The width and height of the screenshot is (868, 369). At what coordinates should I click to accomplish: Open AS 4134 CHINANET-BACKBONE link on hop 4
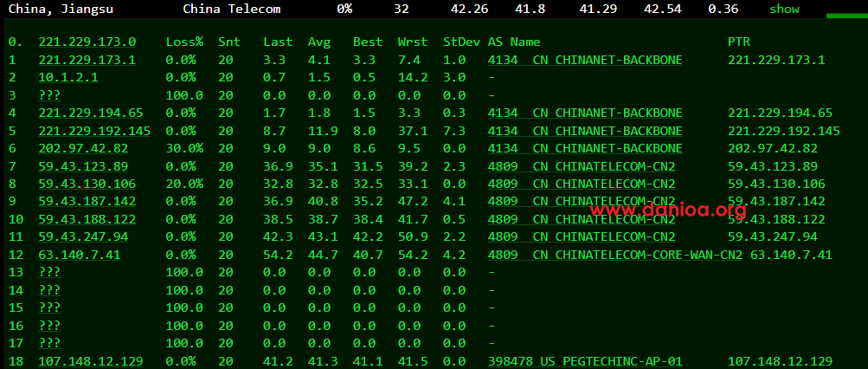click(x=585, y=113)
